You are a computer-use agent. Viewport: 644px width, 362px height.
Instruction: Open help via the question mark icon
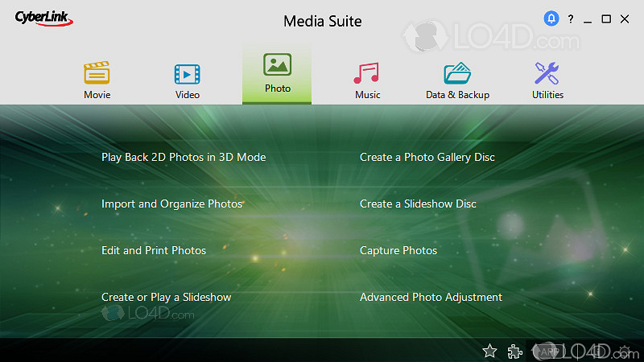(571, 19)
